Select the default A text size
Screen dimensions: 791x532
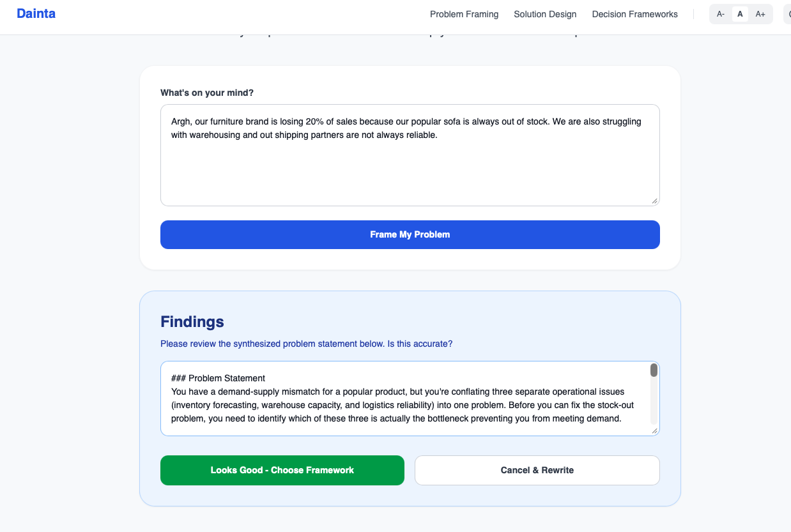pyautogui.click(x=741, y=14)
